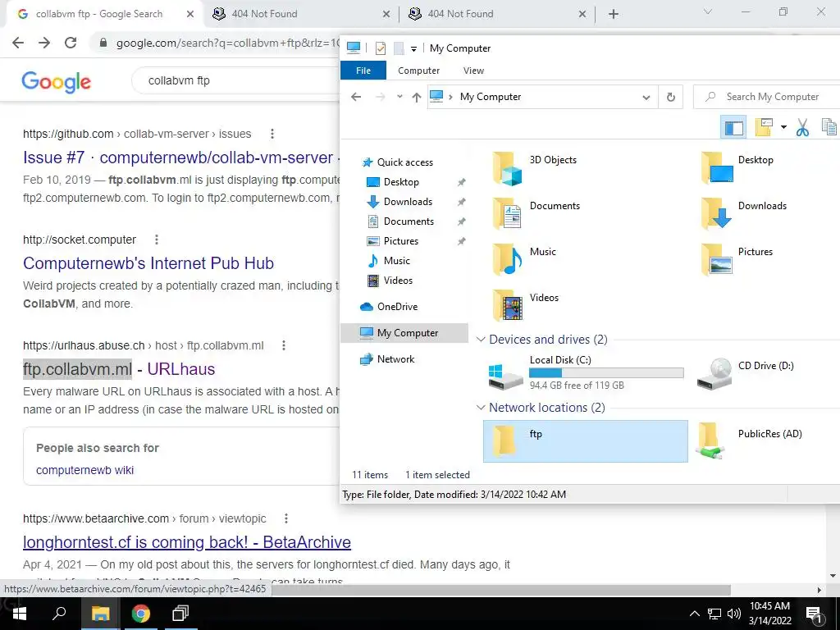Open the customize quick access toolbar dropdown

click(x=413, y=48)
